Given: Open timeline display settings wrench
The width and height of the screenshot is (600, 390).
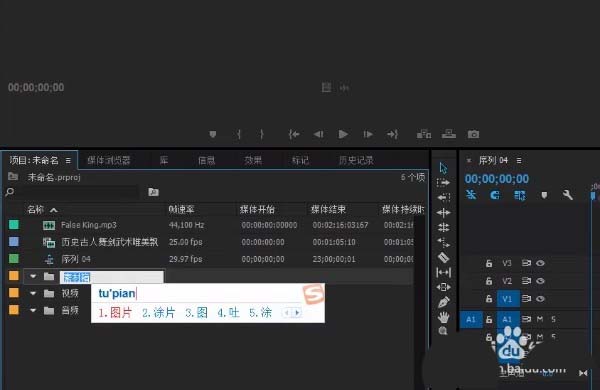Looking at the screenshot, I should point(568,195).
